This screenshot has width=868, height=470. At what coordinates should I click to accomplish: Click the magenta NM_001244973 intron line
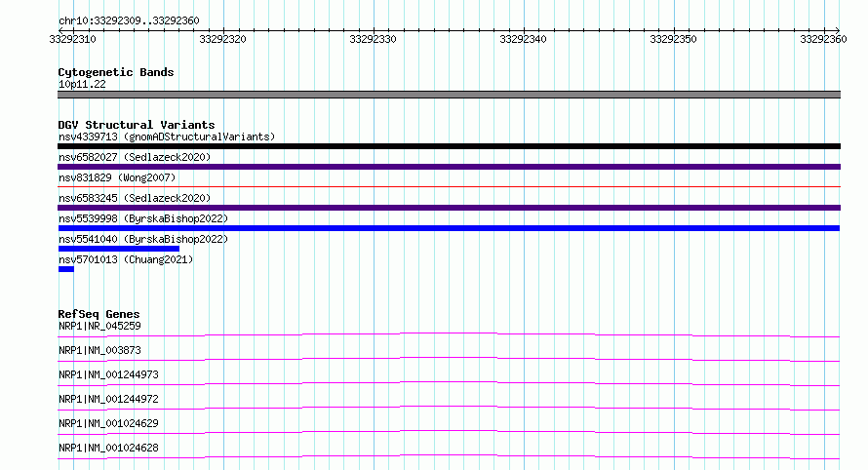[x=449, y=382]
